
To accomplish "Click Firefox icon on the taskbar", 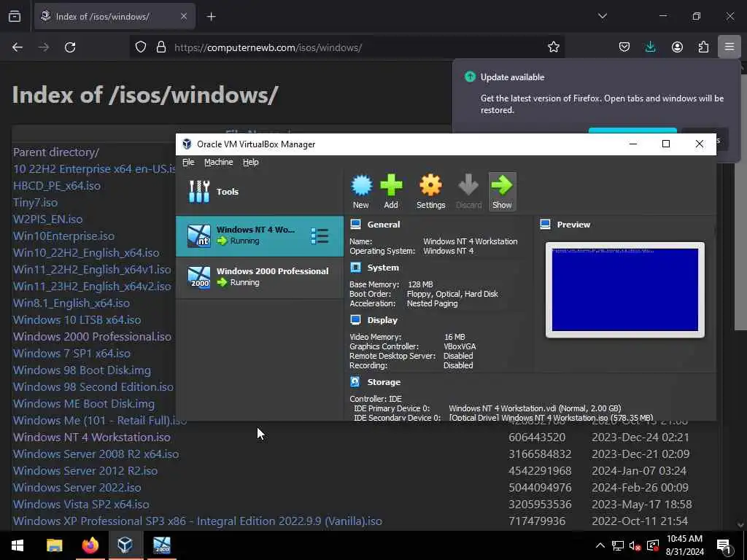I will pos(90,545).
